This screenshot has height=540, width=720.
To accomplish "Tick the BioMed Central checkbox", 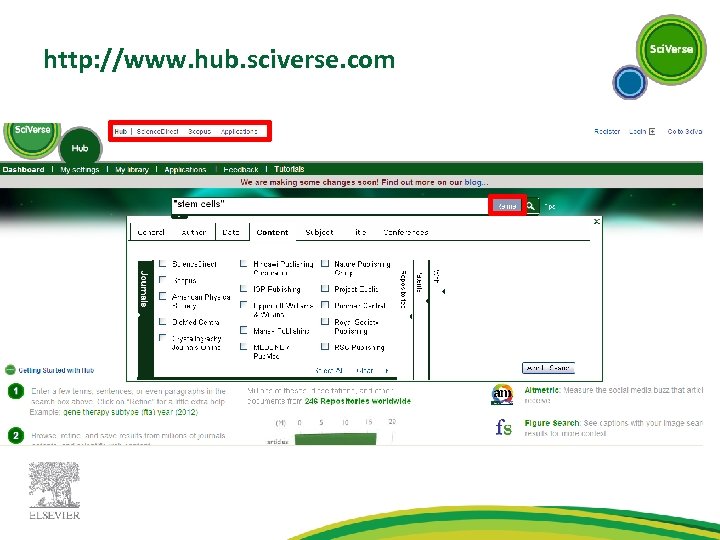I will (162, 321).
